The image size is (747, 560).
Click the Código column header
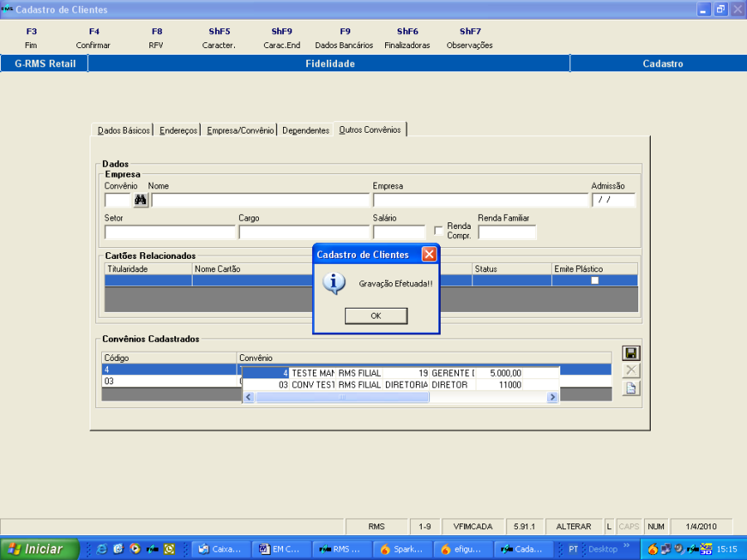pyautogui.click(x=169, y=358)
